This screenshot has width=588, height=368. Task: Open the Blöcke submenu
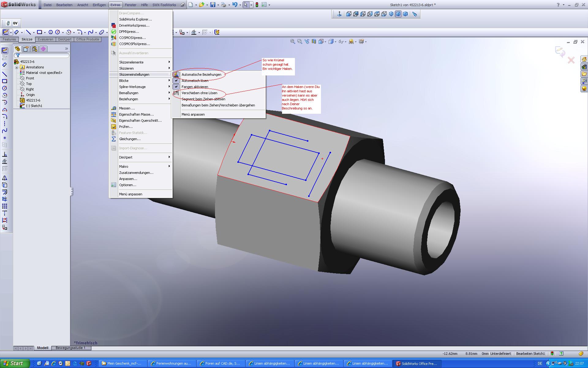click(141, 81)
